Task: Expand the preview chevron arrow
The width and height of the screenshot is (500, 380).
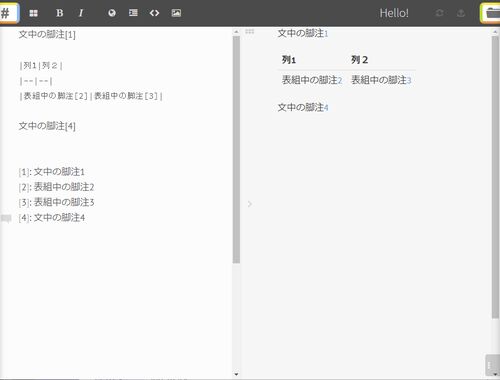Action: point(250,204)
